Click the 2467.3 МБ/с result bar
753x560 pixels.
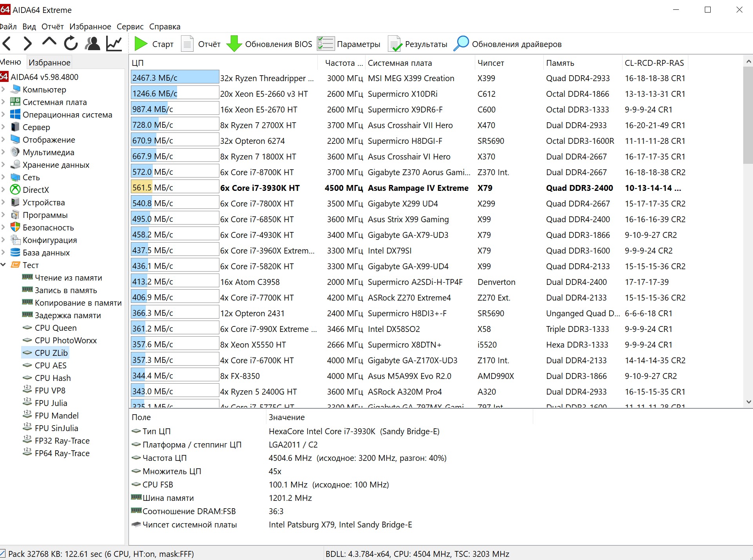point(175,78)
